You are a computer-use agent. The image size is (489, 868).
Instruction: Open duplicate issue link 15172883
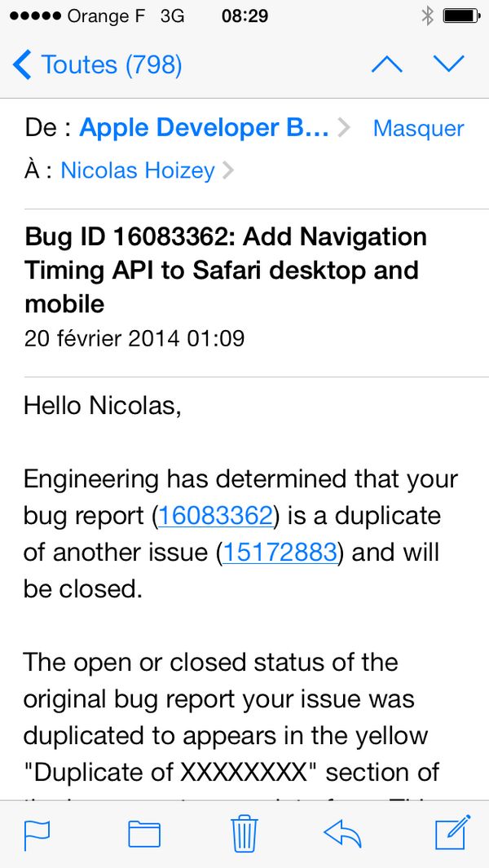click(280, 553)
